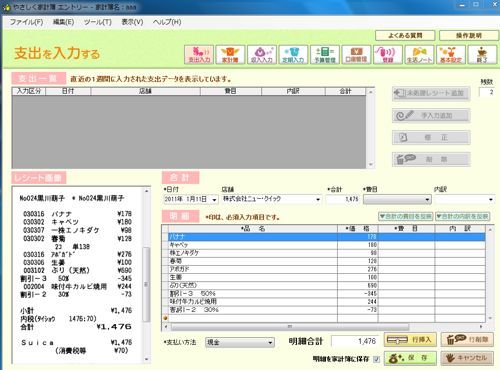Click the 保存 save button
The width and height of the screenshot is (500, 370).
click(410, 358)
